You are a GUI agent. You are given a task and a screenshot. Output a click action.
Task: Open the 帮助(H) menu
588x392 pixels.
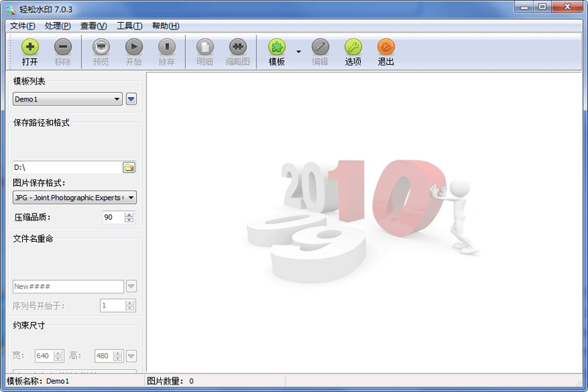(x=165, y=26)
